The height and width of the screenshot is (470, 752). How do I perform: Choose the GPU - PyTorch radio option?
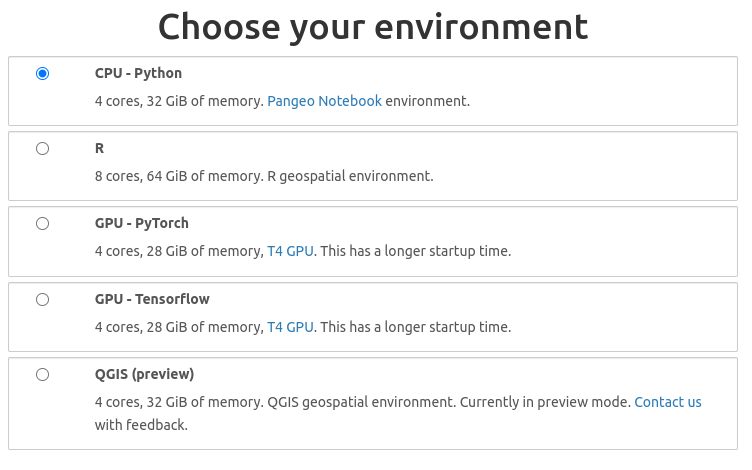(43, 223)
